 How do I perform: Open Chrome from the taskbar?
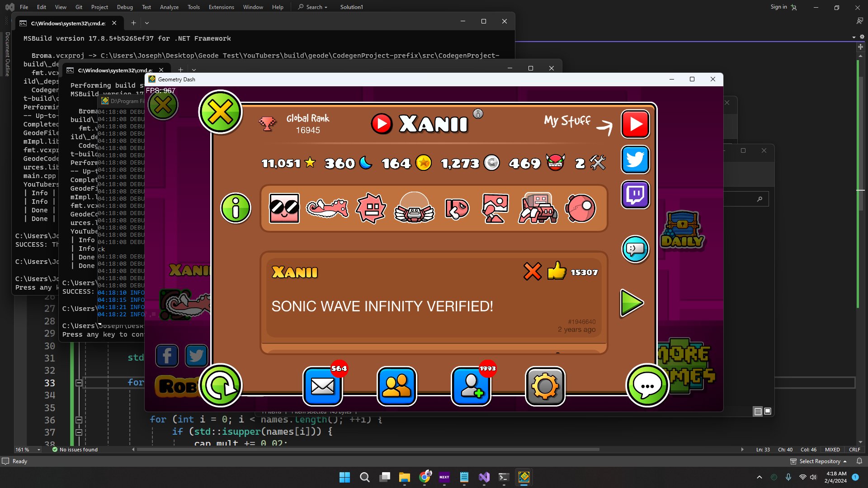coord(425,477)
